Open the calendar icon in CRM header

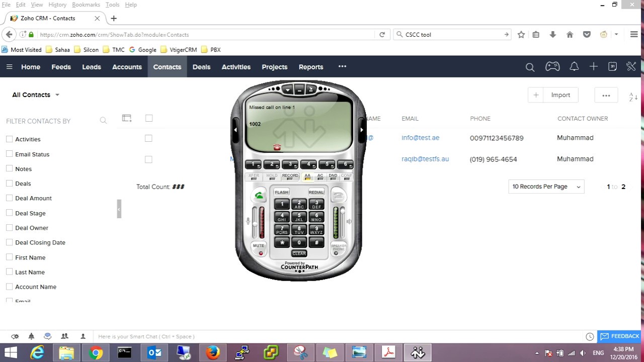point(612,66)
